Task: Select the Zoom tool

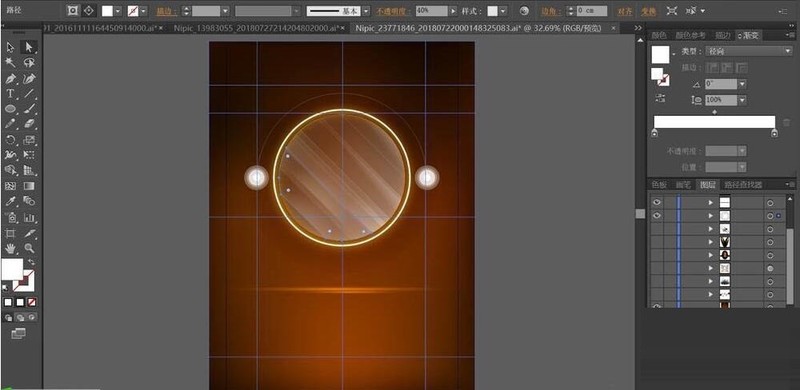Action: [x=30, y=249]
